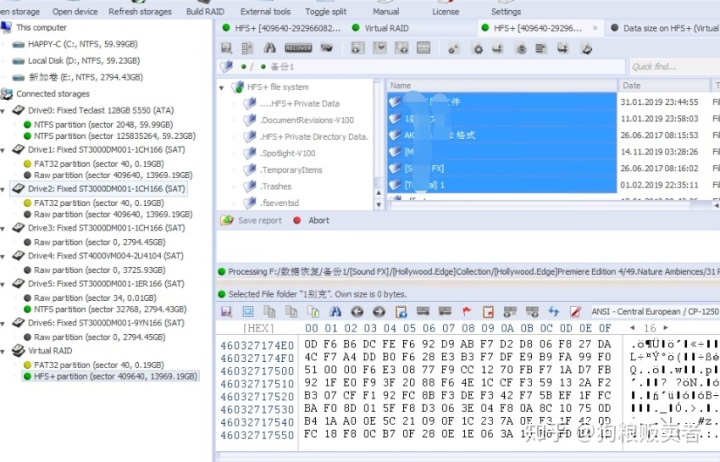Click the This computer icon
The image size is (720, 462).
point(6,28)
